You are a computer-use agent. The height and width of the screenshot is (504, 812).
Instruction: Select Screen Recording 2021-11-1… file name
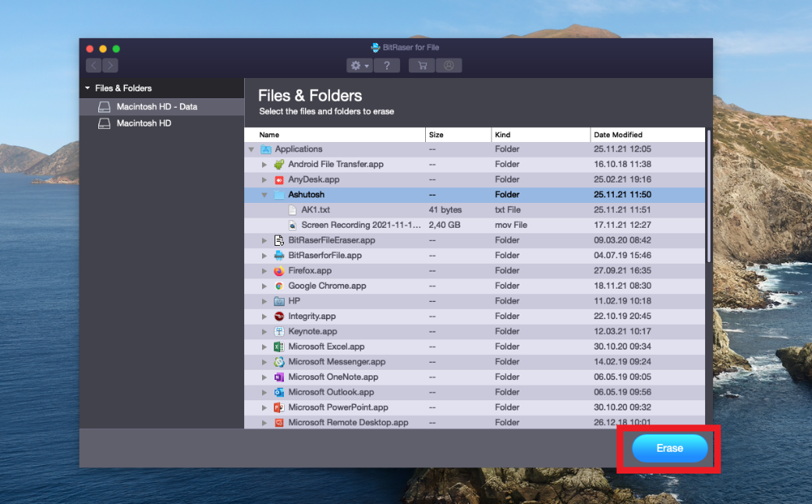tap(361, 225)
